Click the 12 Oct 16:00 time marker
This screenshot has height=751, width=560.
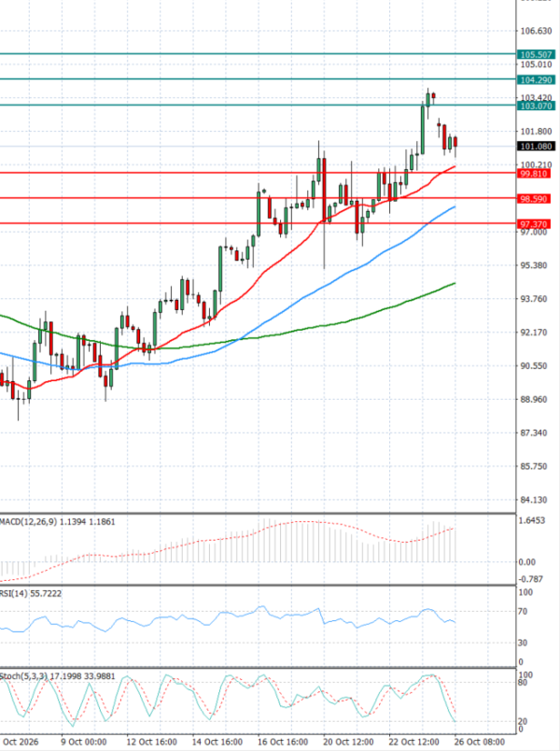[152, 742]
